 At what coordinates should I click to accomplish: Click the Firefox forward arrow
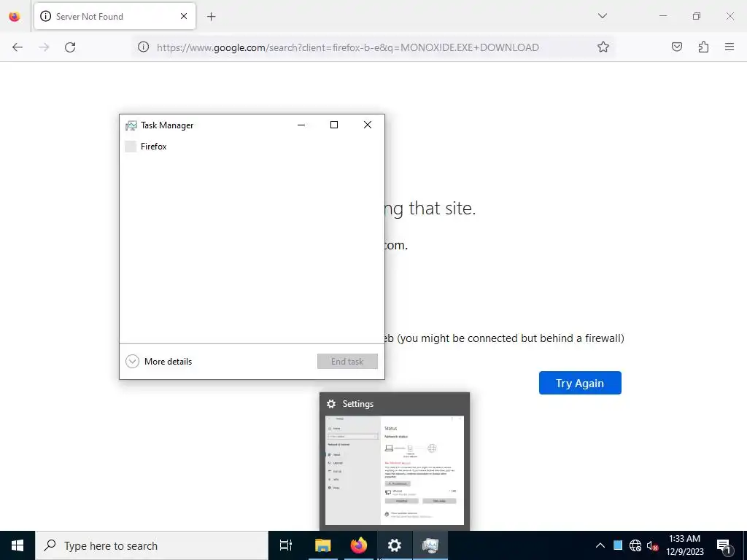point(44,47)
